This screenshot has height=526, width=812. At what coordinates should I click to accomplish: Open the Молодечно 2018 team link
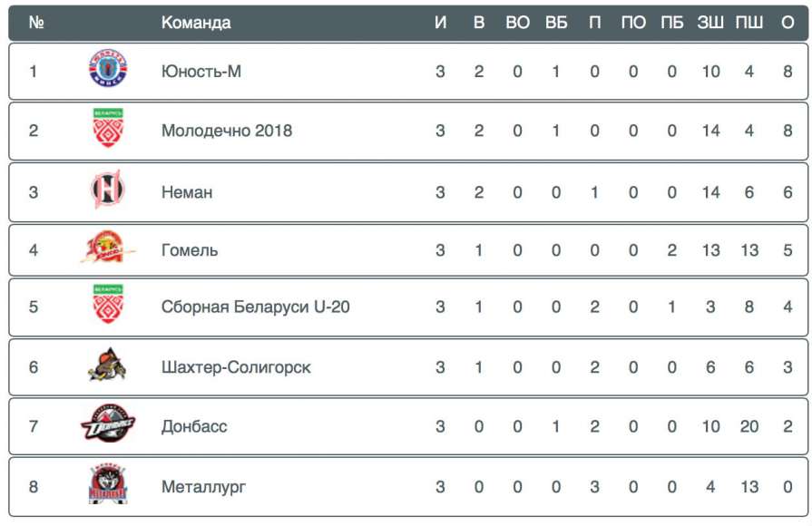pyautogui.click(x=227, y=131)
